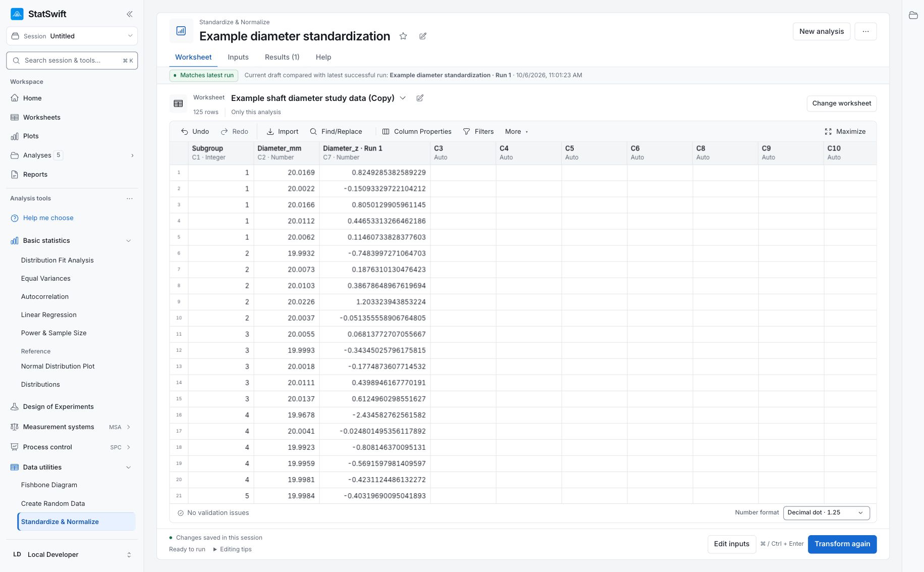Image resolution: width=924 pixels, height=572 pixels.
Task: Open the More toolbar dropdown
Action: click(x=516, y=131)
